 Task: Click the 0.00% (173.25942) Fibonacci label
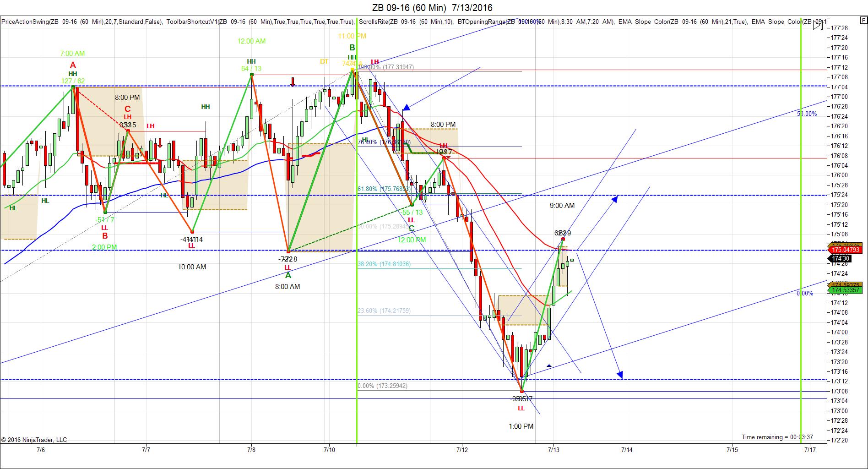click(382, 386)
